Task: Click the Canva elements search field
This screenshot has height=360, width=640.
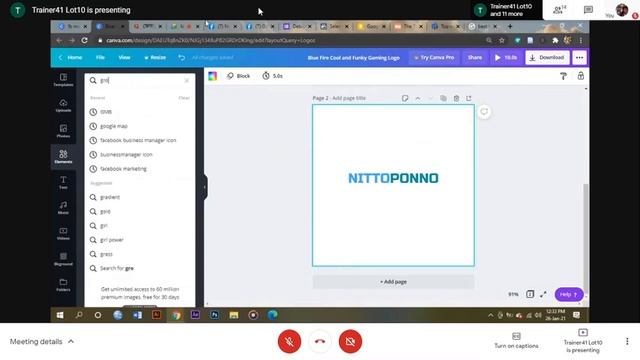Action: tap(140, 80)
